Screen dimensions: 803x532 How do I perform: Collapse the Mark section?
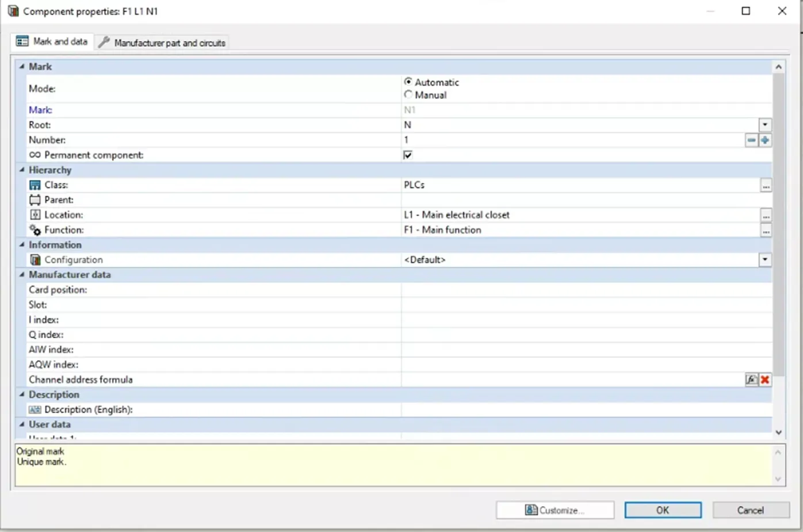[22, 67]
